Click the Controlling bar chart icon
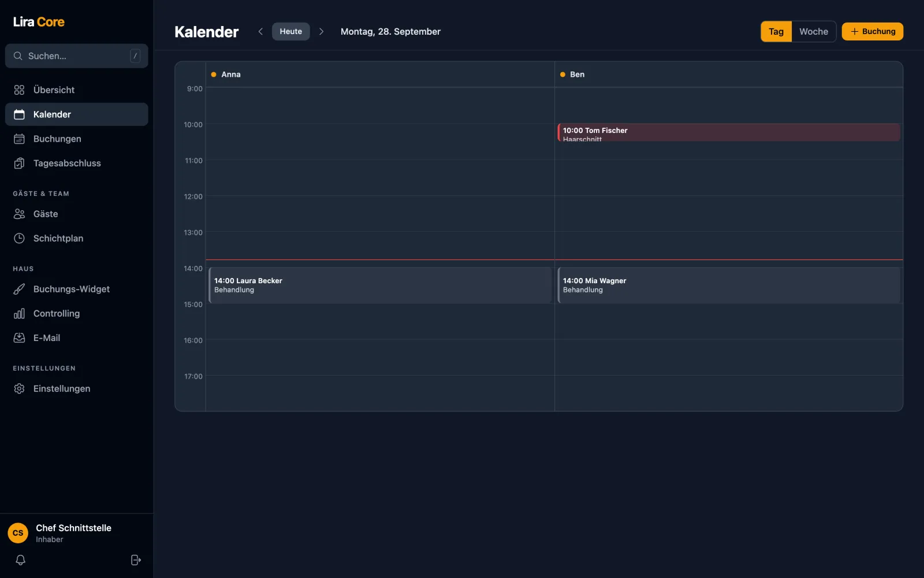This screenshot has height=578, width=924. (19, 313)
